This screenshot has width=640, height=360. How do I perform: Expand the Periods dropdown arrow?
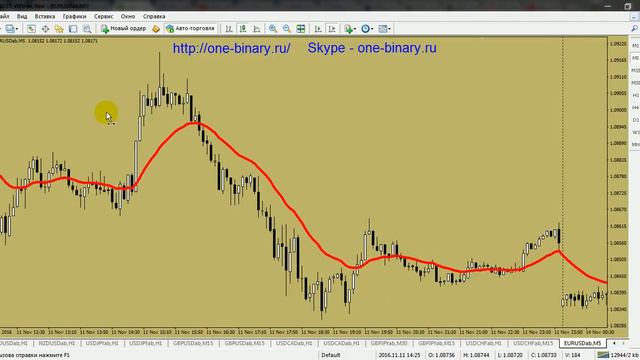tap(372, 29)
